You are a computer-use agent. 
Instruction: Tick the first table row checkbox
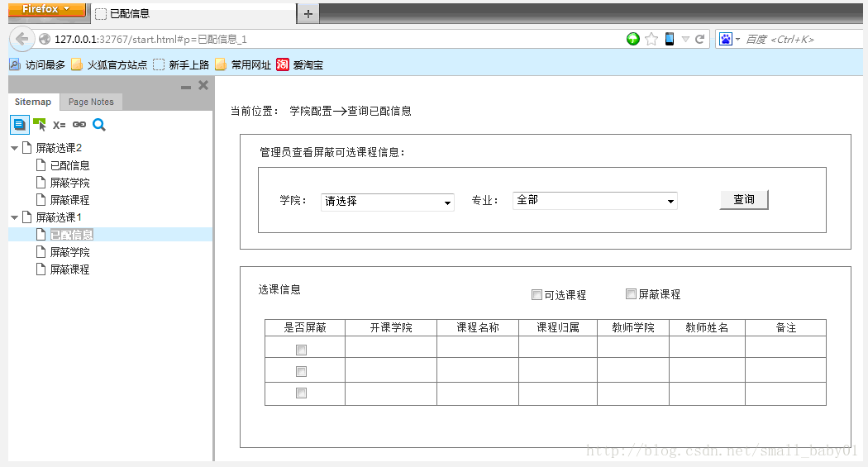click(x=301, y=350)
